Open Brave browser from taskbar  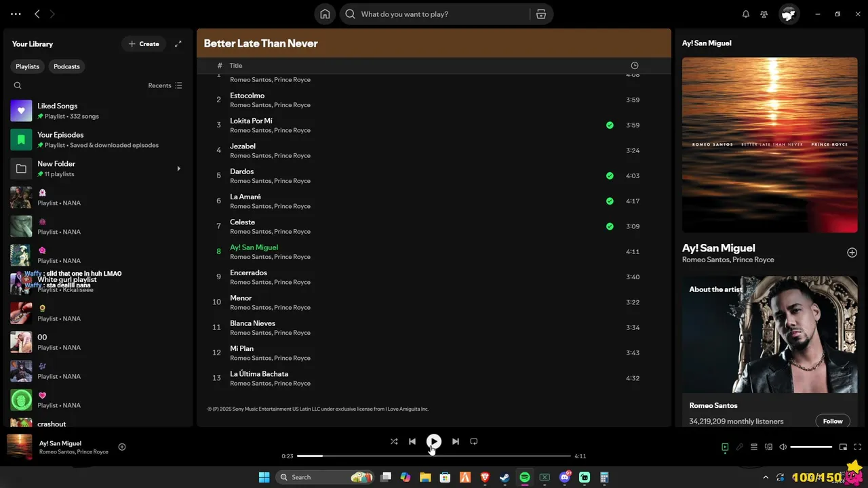(x=485, y=478)
